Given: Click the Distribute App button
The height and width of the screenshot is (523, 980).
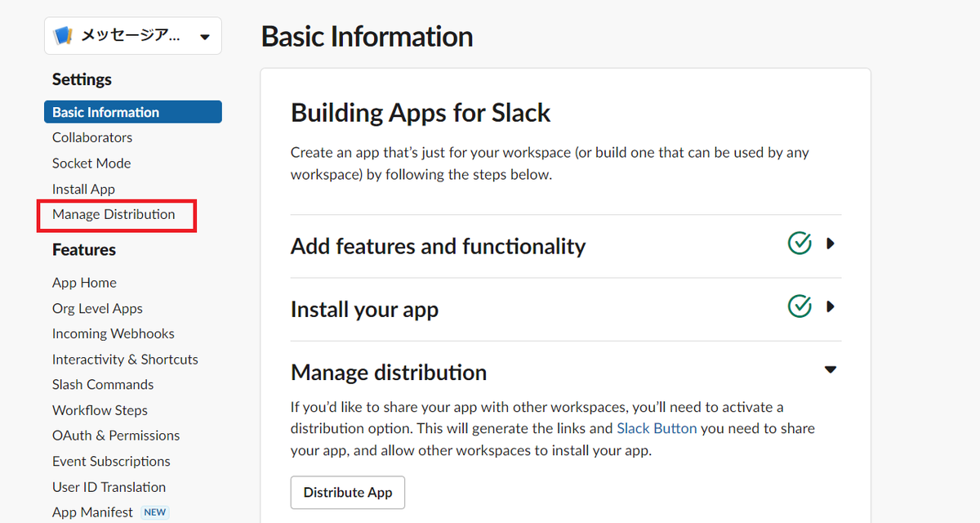Looking at the screenshot, I should (348, 493).
